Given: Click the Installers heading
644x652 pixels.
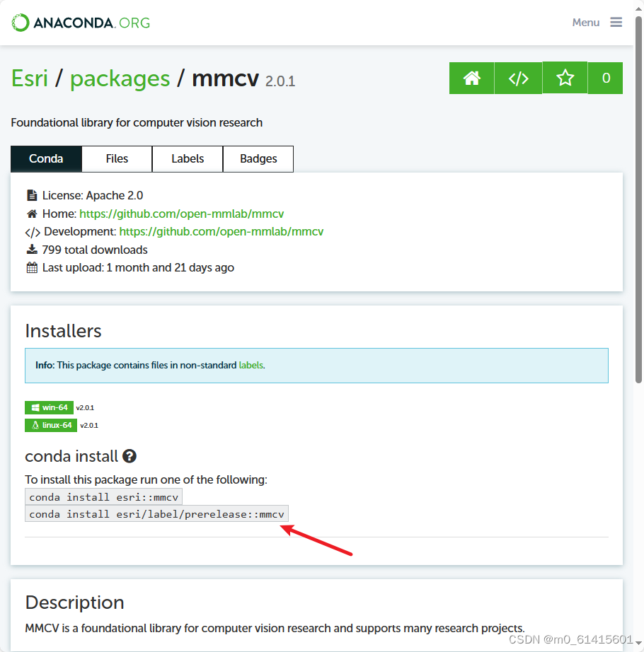Looking at the screenshot, I should coord(63,331).
